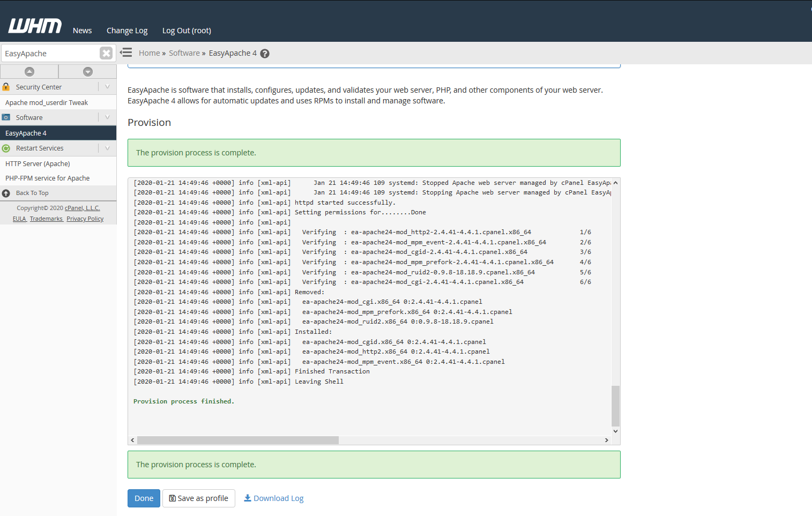The width and height of the screenshot is (812, 516).
Task: Select EasyApache 4 in sidebar
Action: [x=58, y=133]
